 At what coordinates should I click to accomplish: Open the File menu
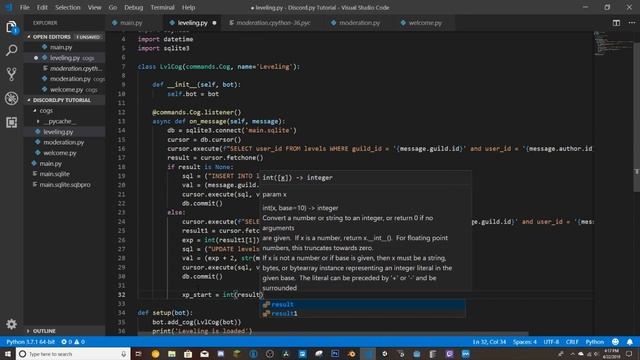[24, 7]
